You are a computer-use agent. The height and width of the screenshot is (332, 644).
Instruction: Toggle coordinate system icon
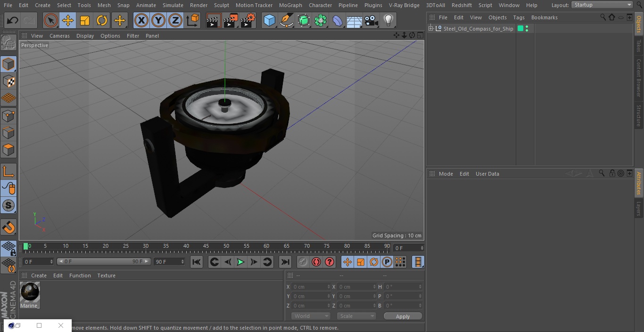(x=193, y=21)
